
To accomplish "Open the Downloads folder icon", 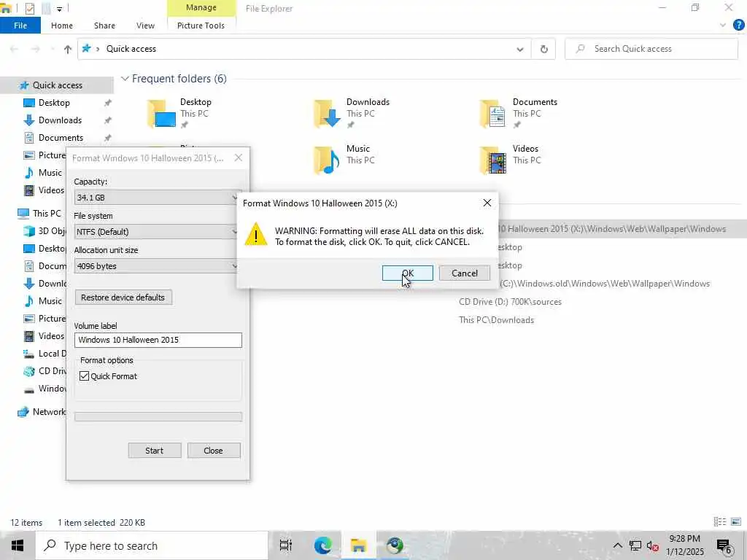I will (x=328, y=113).
